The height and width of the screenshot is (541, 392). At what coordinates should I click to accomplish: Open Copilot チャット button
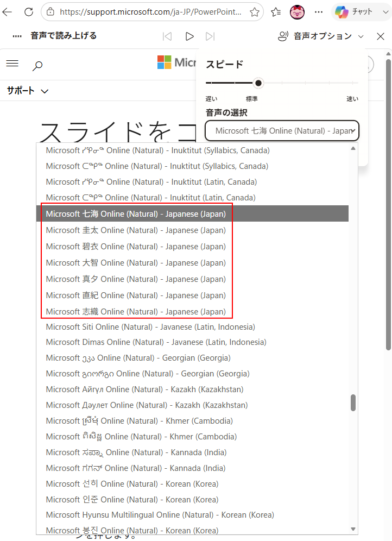tap(354, 12)
